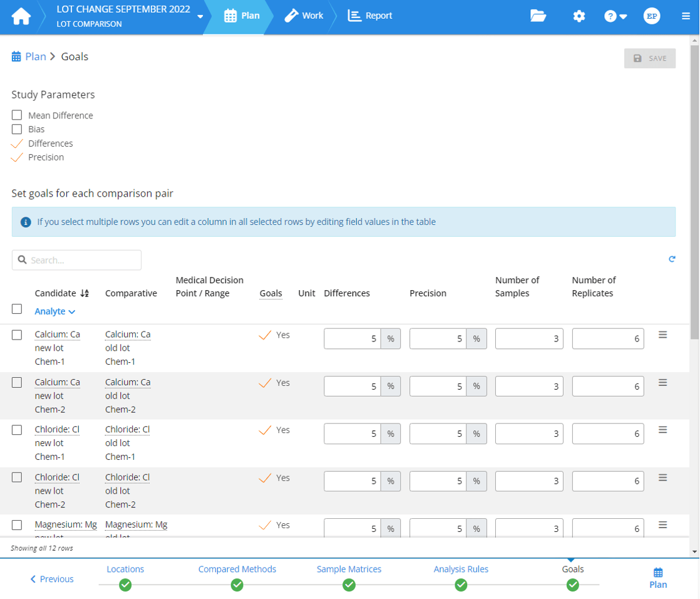Open the settings gear icon
700x599 pixels.
point(579,16)
